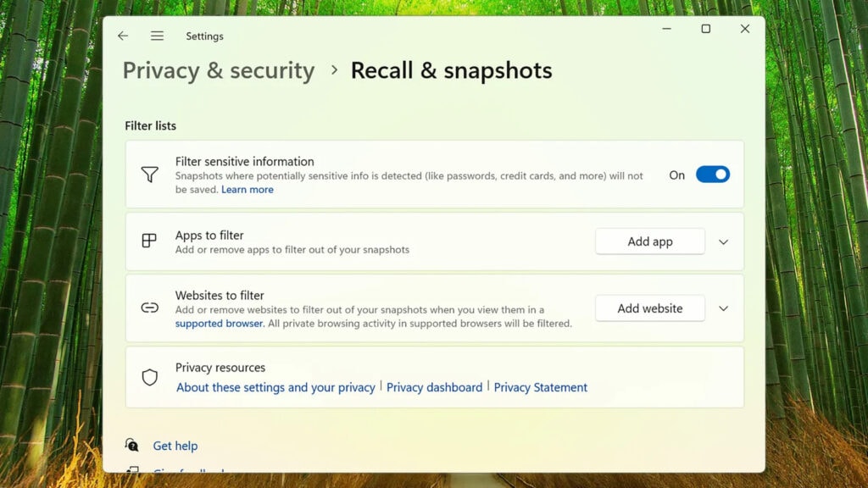Maximize the Settings window
The height and width of the screenshot is (488, 868).
point(705,29)
